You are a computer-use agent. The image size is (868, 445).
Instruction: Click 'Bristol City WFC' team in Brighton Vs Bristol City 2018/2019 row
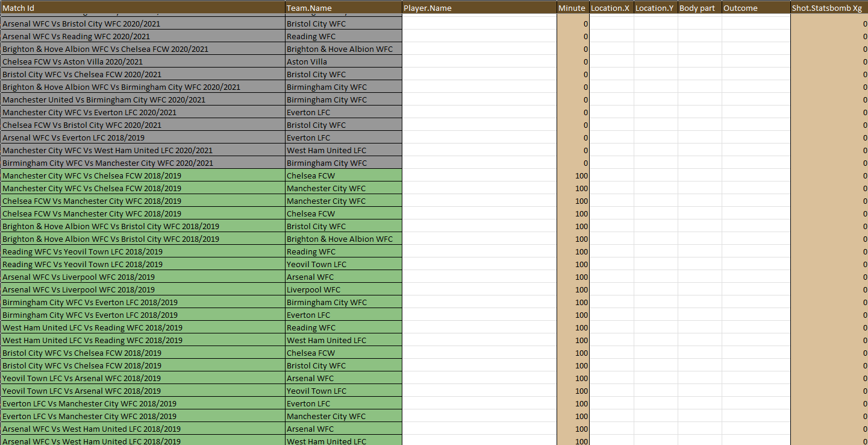(343, 226)
